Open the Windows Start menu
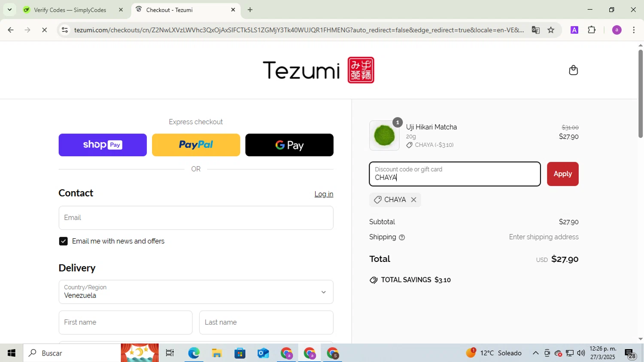Viewport: 644px width, 362px height. pos(12,353)
